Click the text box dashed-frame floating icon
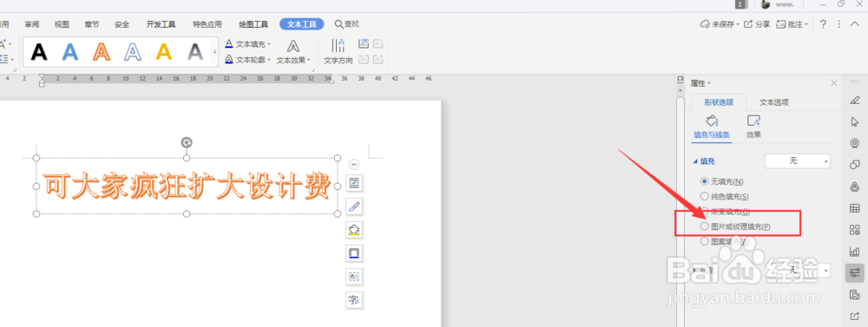868x327 pixels. coord(354,276)
